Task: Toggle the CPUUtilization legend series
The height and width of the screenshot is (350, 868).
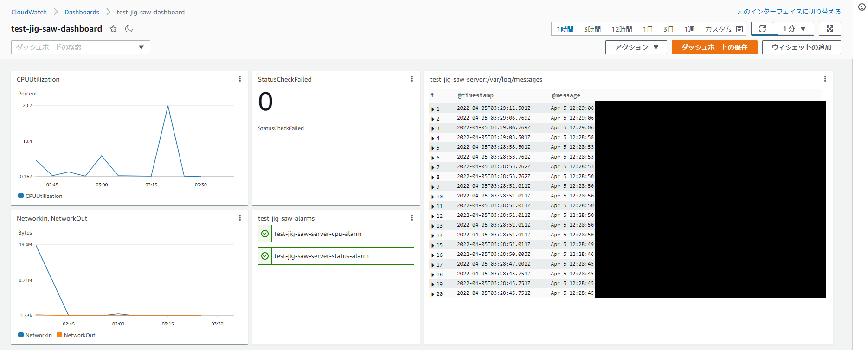Action: click(x=40, y=196)
